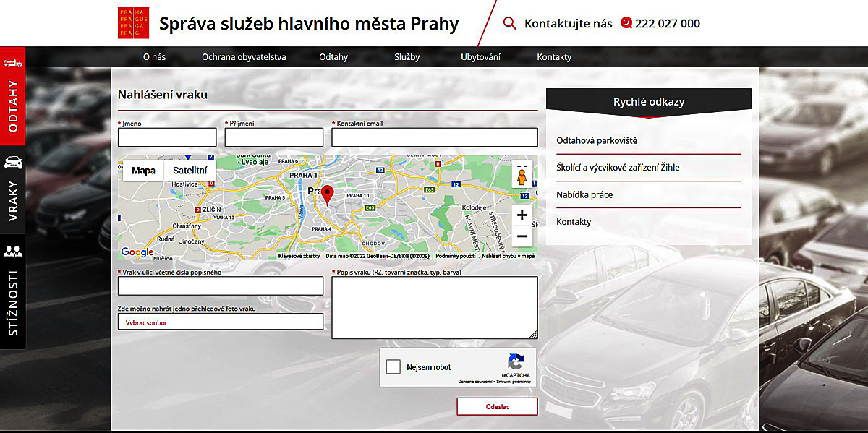Click the Street View pegman icon
This screenshot has height=433, width=868.
tap(522, 176)
